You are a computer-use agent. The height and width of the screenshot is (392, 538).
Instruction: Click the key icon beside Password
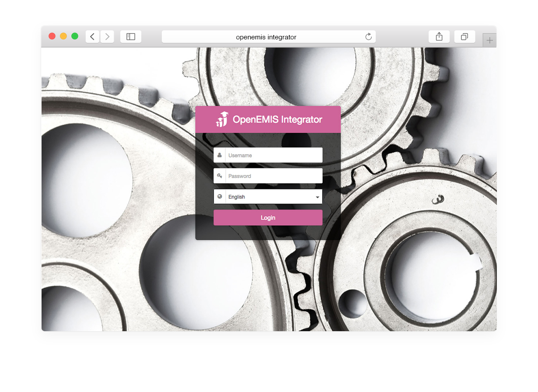click(x=220, y=176)
